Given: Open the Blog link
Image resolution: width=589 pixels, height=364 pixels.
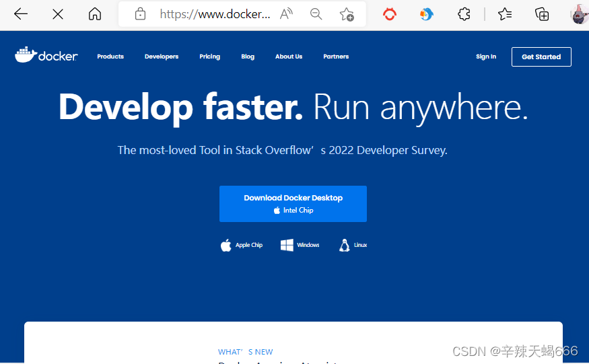Looking at the screenshot, I should (248, 57).
